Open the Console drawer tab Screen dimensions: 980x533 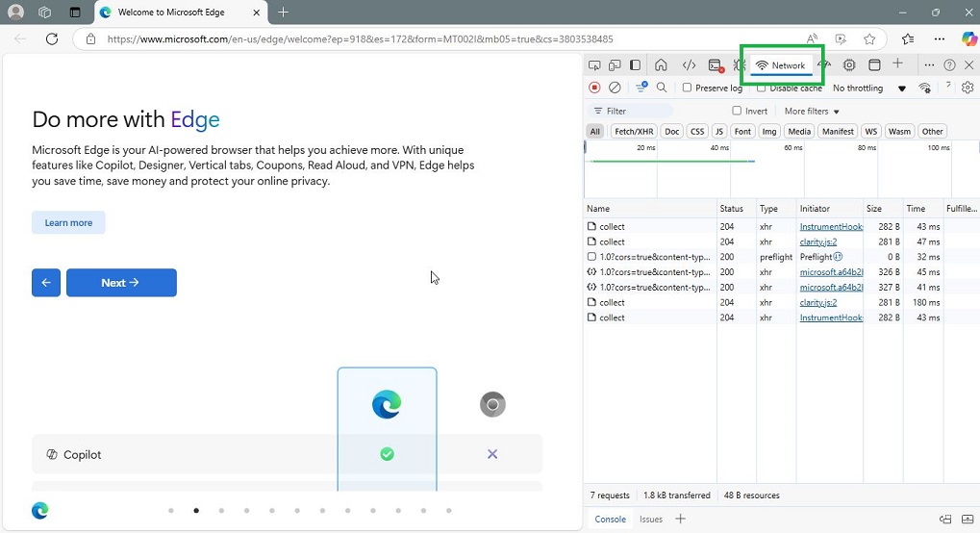pos(610,520)
